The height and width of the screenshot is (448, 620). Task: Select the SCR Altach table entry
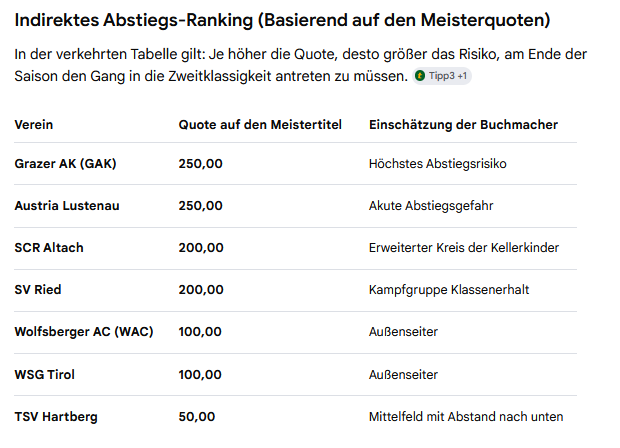49,248
